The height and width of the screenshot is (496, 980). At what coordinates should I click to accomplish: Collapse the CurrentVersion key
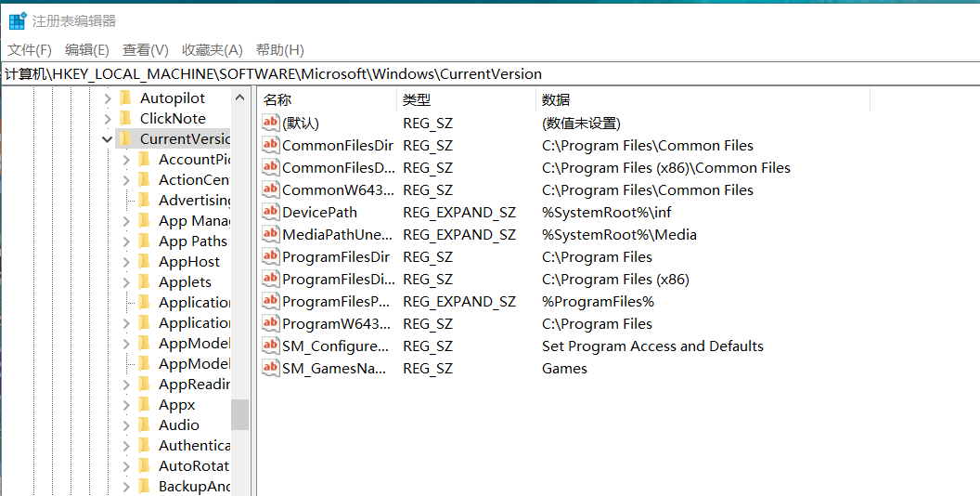108,139
